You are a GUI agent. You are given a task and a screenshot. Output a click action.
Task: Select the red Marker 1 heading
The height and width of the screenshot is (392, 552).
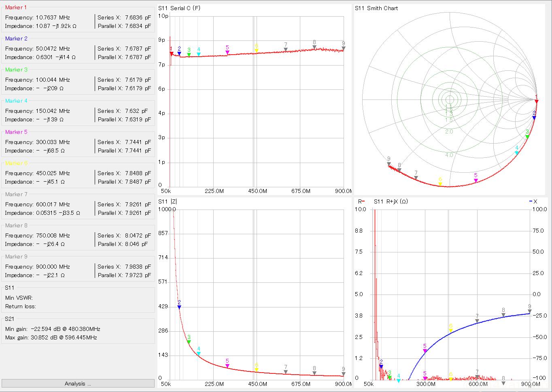pos(16,7)
